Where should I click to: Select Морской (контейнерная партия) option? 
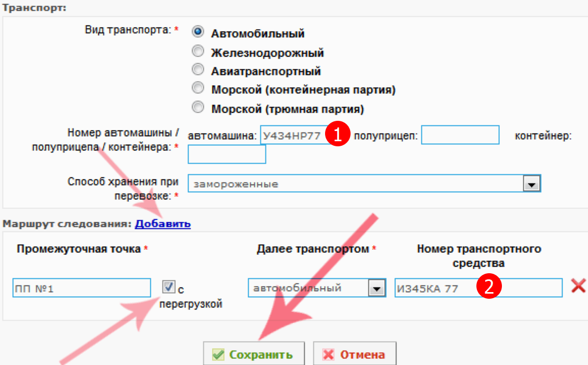(x=198, y=89)
